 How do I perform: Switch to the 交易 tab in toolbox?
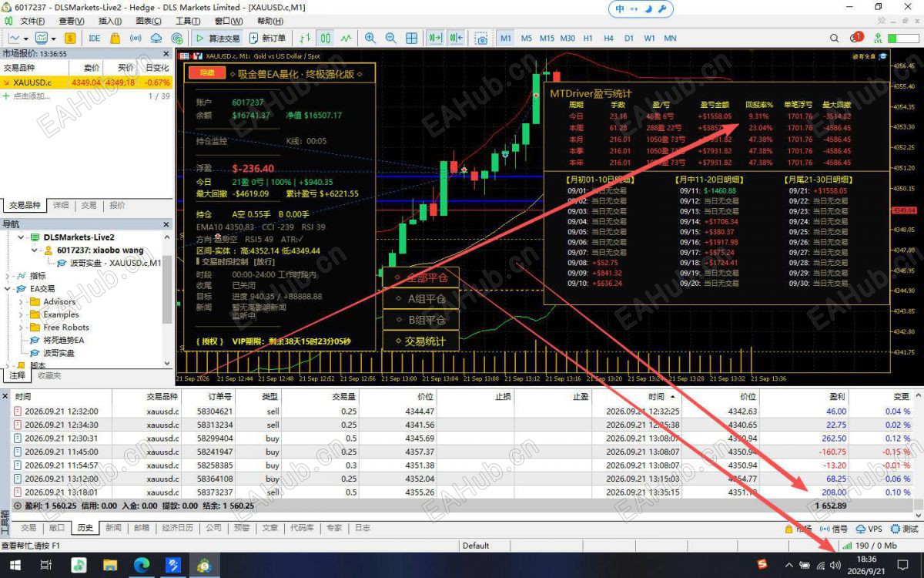tap(28, 528)
